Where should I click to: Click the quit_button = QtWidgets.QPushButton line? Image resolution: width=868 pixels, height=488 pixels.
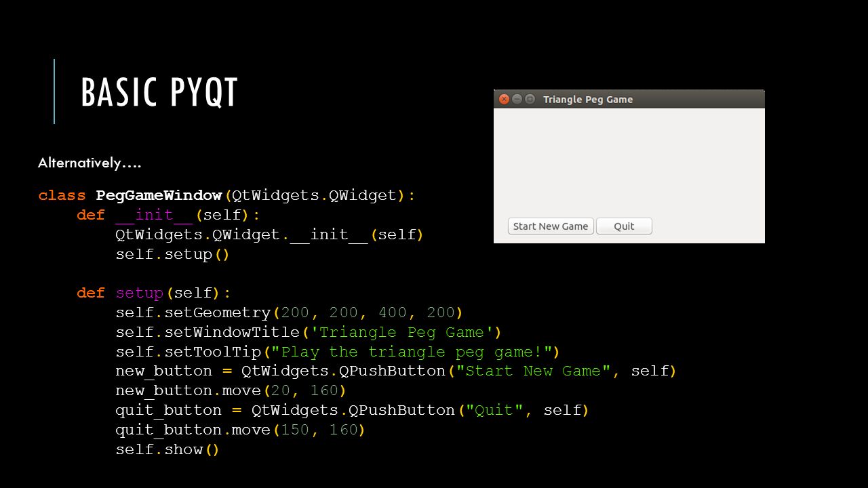[x=352, y=411]
